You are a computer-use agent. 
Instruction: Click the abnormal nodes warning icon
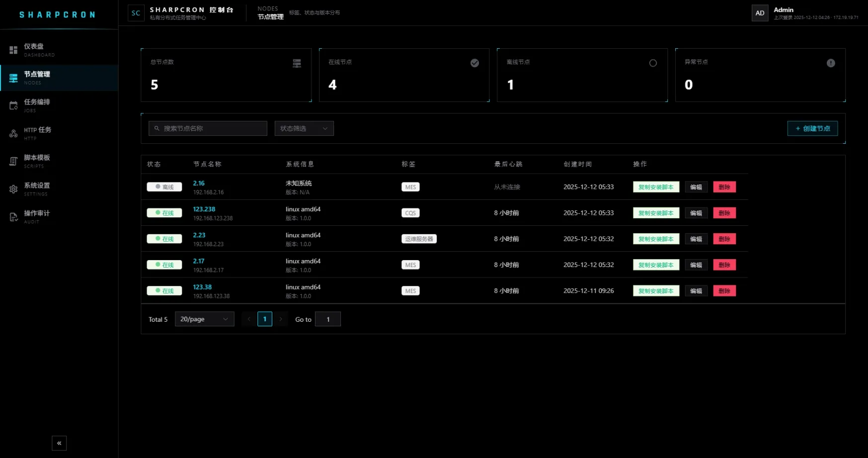point(830,63)
